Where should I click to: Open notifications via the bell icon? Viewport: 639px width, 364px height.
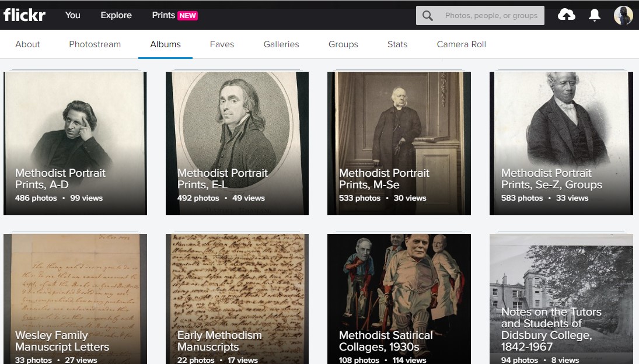click(595, 15)
